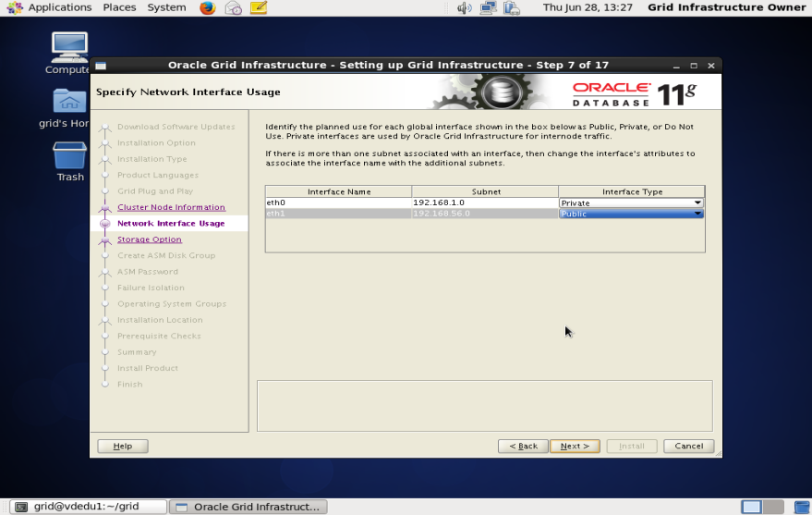Click the Interface Type column header
This screenshot has width=812, height=515.
coord(632,191)
